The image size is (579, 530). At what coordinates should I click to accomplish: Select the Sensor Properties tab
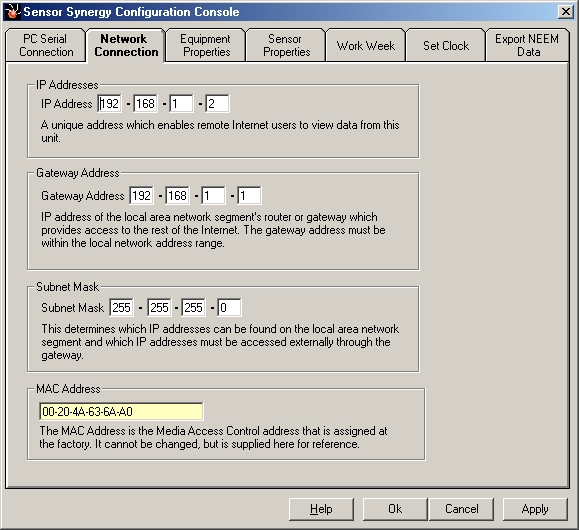click(x=285, y=45)
